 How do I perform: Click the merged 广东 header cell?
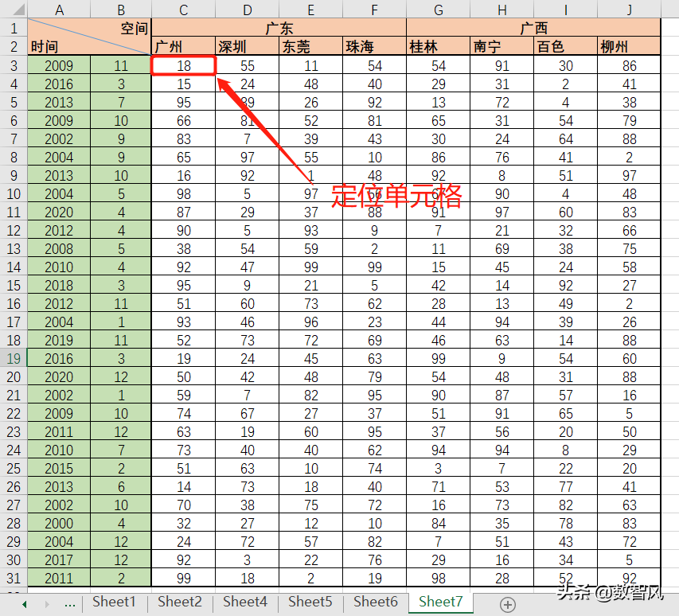pyautogui.click(x=279, y=28)
